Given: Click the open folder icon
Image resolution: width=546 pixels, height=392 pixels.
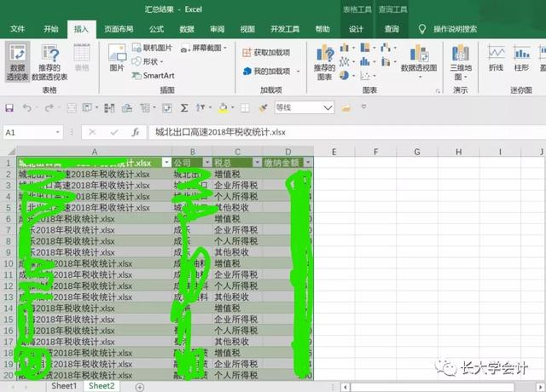Looking at the screenshot, I should (346, 108).
